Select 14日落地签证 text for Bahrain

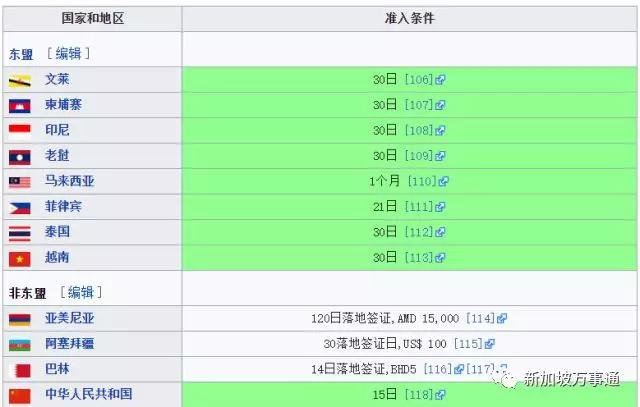point(348,369)
